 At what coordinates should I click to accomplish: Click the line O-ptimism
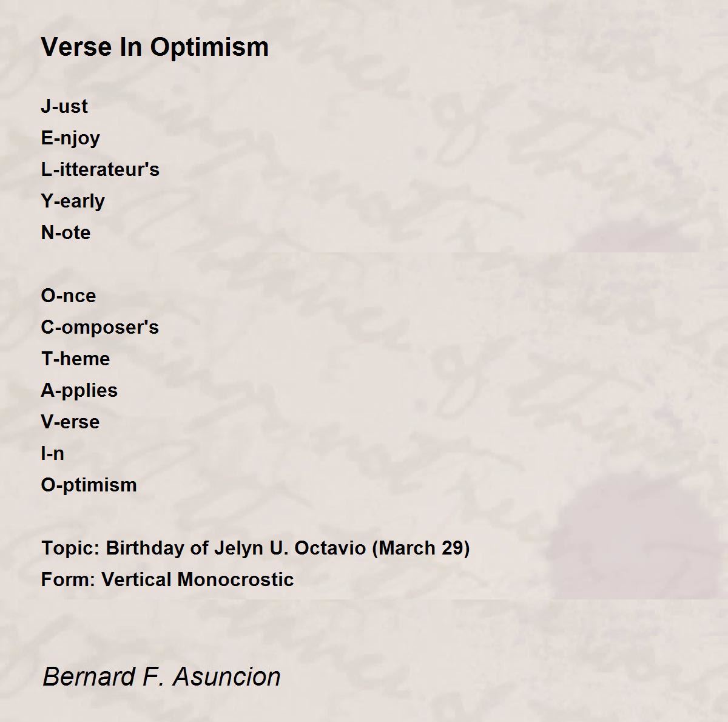click(89, 485)
